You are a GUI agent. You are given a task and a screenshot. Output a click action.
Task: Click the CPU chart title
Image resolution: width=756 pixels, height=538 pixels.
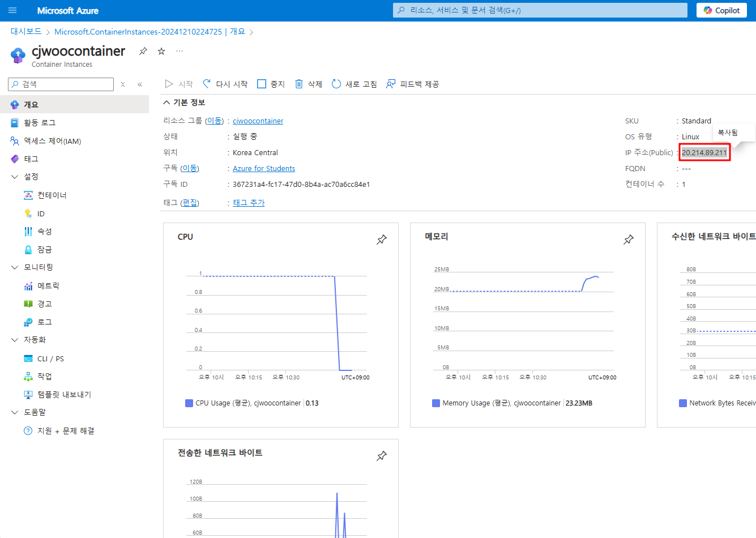coord(185,237)
